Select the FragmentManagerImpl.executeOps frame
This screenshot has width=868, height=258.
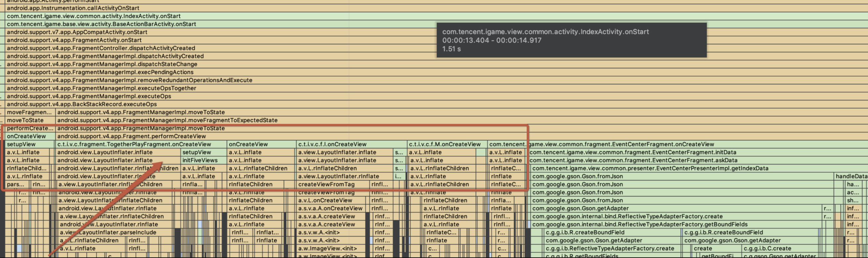[436, 96]
